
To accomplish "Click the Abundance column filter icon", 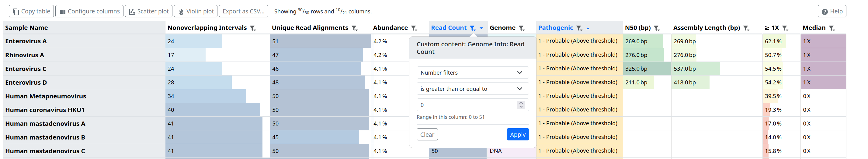I will (414, 28).
